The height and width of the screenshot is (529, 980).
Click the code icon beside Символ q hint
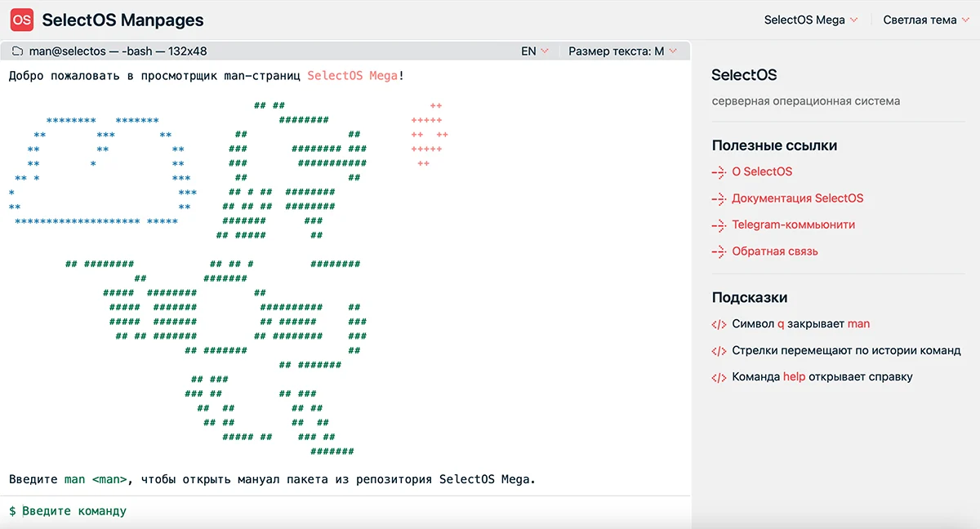[x=719, y=324]
